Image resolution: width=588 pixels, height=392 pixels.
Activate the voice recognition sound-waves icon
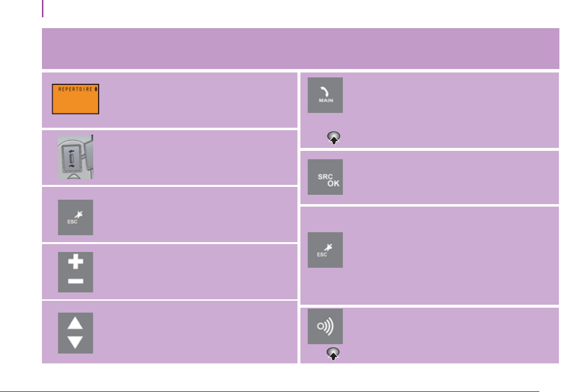325,326
